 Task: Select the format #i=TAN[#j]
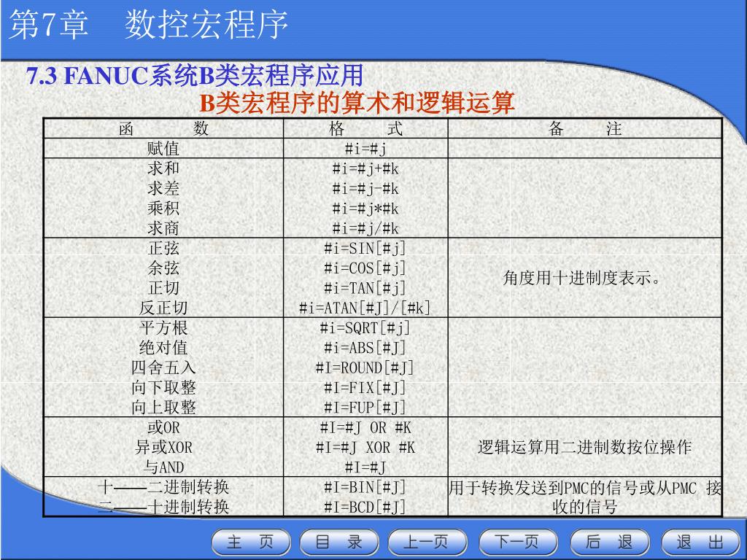click(x=365, y=289)
